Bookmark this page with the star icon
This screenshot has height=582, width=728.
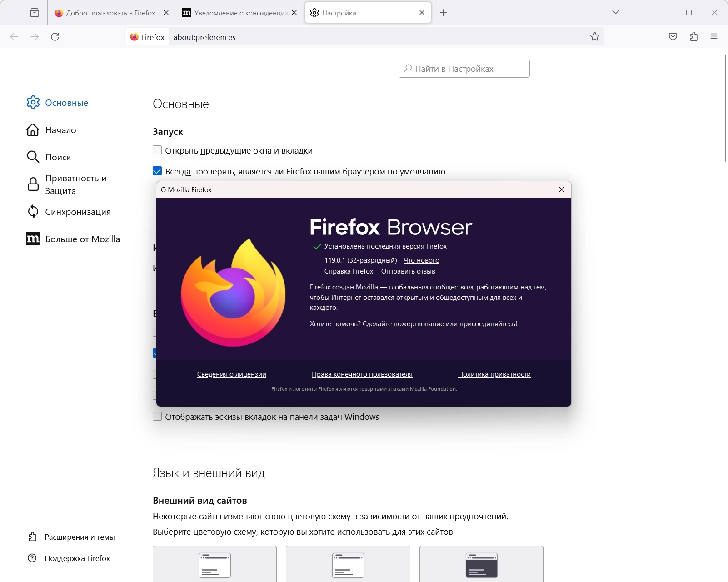595,37
